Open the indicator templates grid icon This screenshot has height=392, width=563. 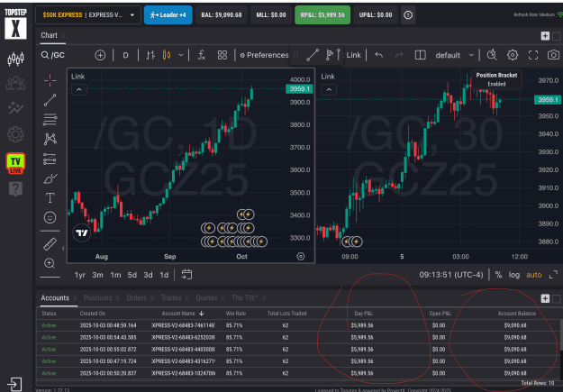tap(222, 55)
